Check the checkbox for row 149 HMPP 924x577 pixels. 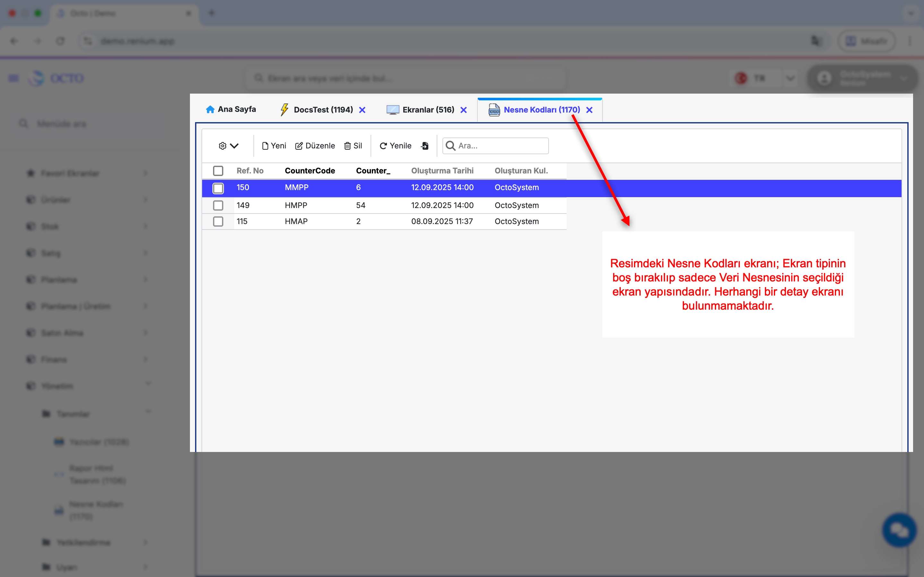click(218, 205)
